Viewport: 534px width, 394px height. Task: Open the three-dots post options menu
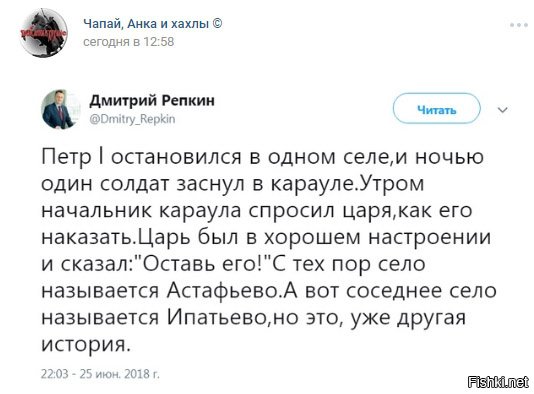click(519, 25)
